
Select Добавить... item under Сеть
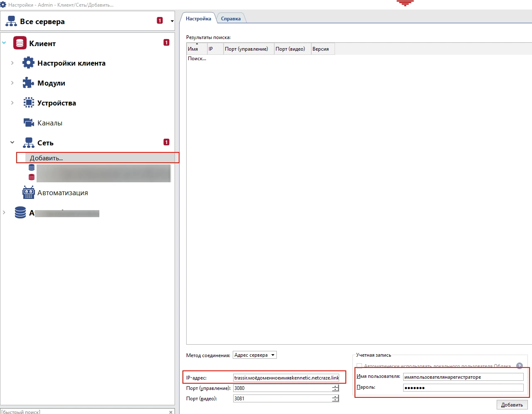[x=46, y=158]
